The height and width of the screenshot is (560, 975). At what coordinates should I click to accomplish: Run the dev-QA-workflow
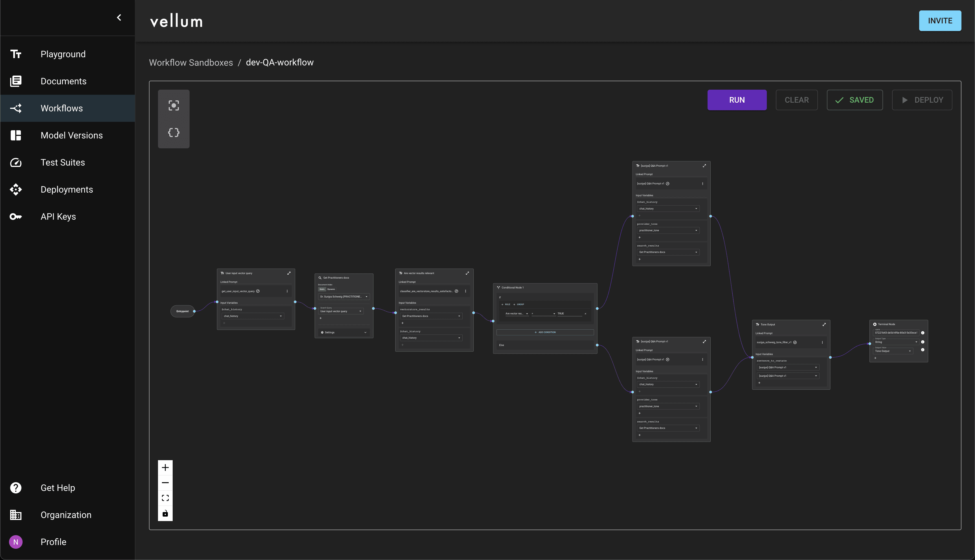(x=736, y=100)
